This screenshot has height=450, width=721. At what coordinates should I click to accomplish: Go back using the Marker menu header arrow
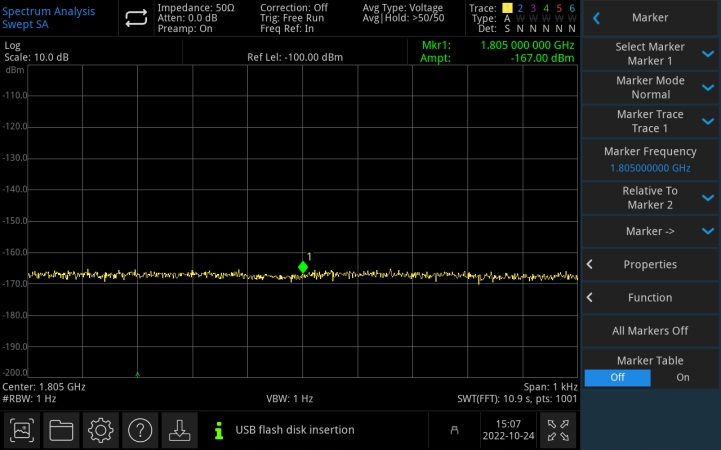tap(597, 18)
